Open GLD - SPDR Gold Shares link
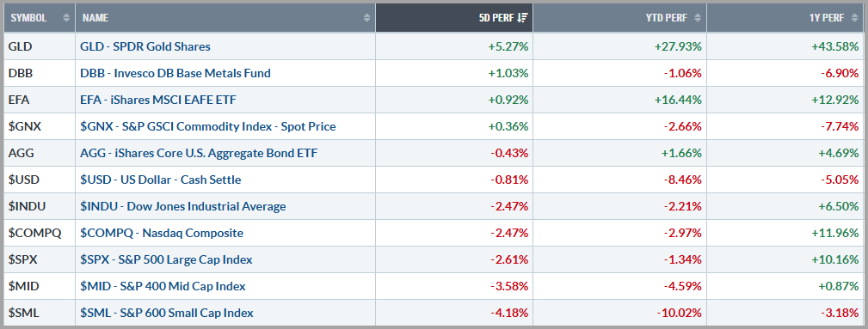Viewport: 868px width, 329px height. click(145, 46)
